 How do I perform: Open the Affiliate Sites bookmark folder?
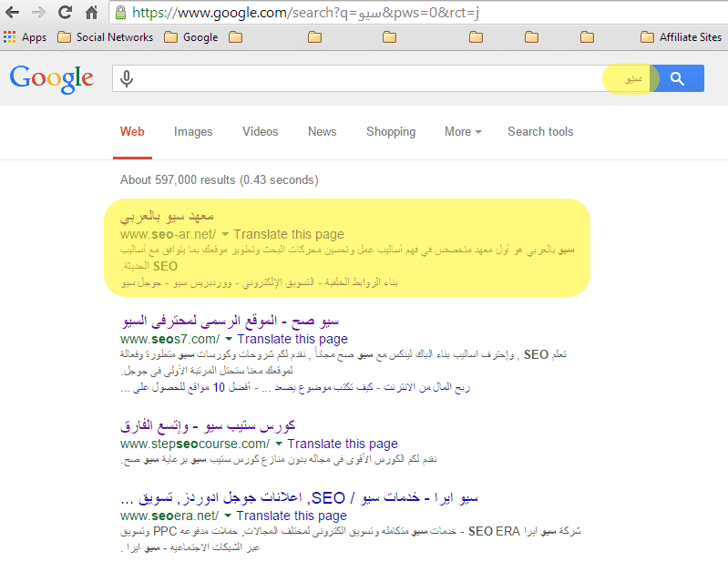682,37
